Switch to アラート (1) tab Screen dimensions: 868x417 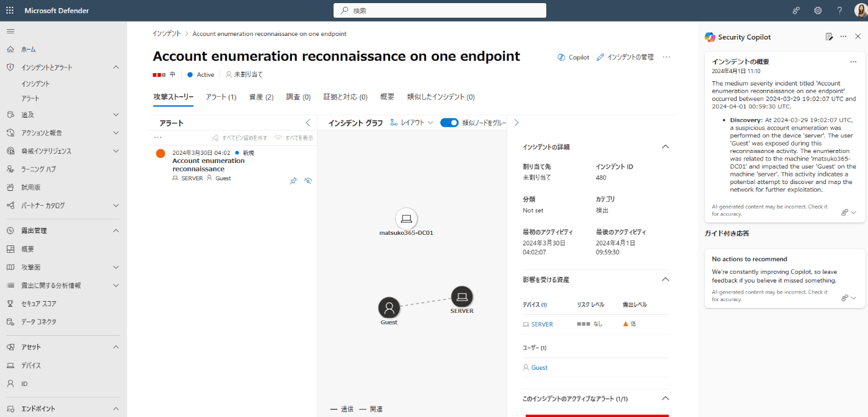[x=221, y=97]
